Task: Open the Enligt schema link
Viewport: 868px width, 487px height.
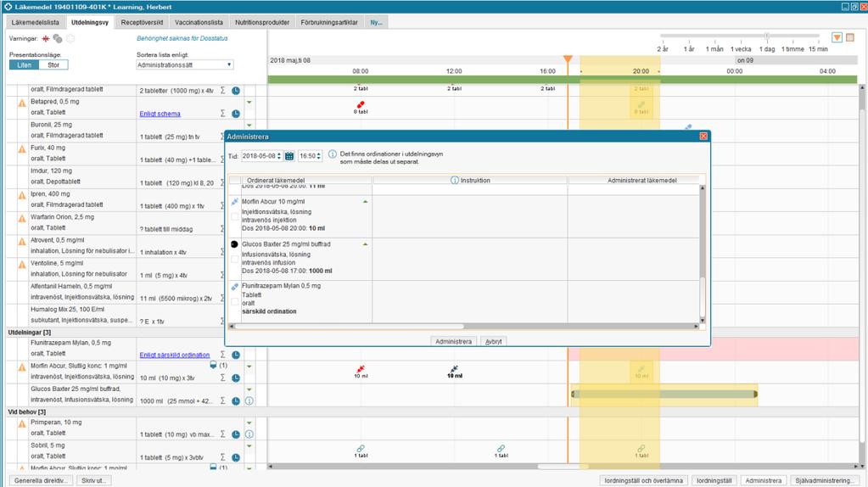Action: [x=160, y=114]
